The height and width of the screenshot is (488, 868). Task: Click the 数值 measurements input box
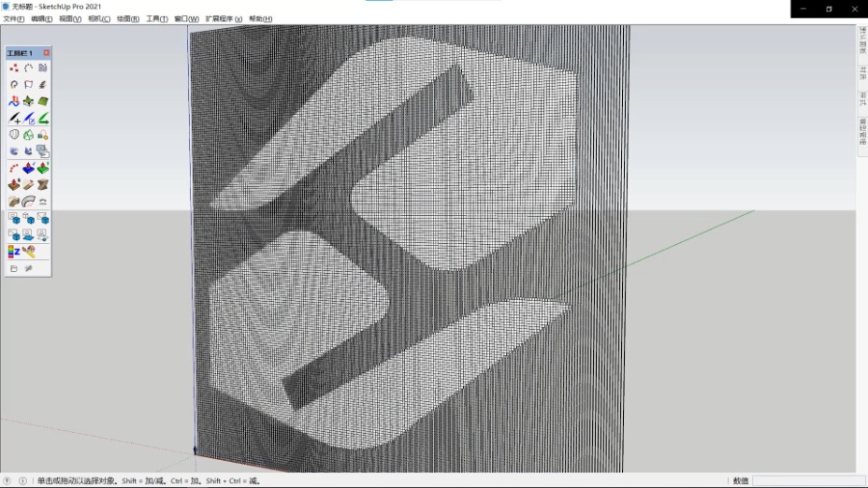click(x=809, y=481)
